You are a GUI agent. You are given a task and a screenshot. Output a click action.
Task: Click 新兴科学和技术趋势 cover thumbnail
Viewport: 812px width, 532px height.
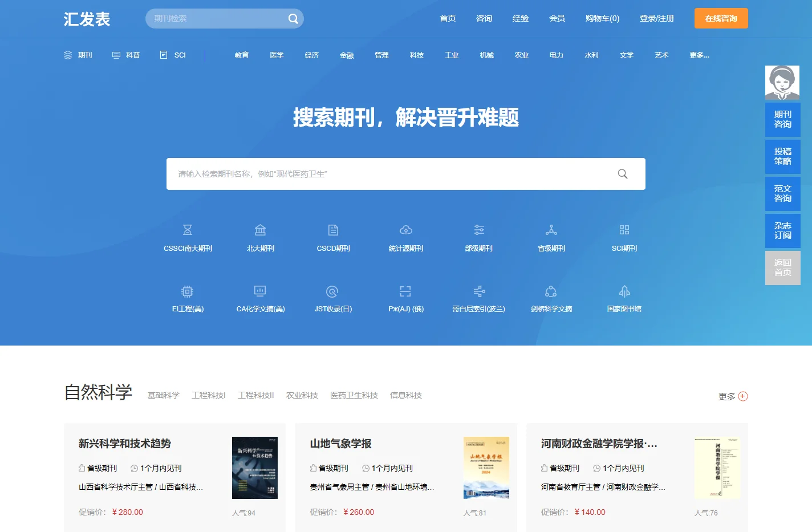[x=255, y=468]
